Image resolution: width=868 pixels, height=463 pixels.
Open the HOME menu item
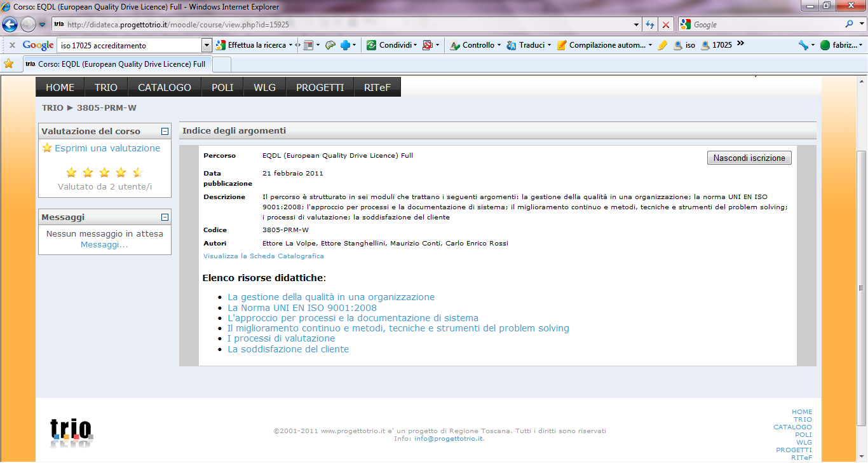coord(60,87)
